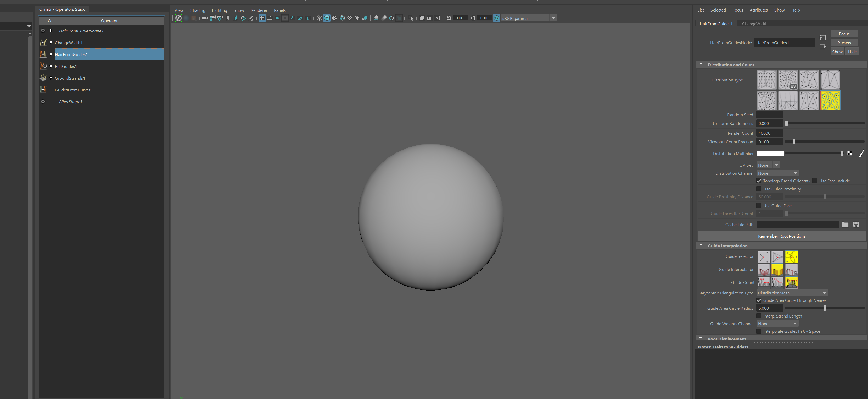
Task: Select the camera icon in viewport toolbar
Action: click(205, 18)
